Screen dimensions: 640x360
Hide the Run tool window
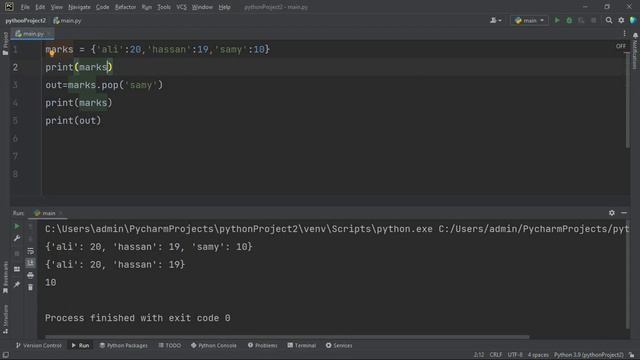tap(624, 213)
